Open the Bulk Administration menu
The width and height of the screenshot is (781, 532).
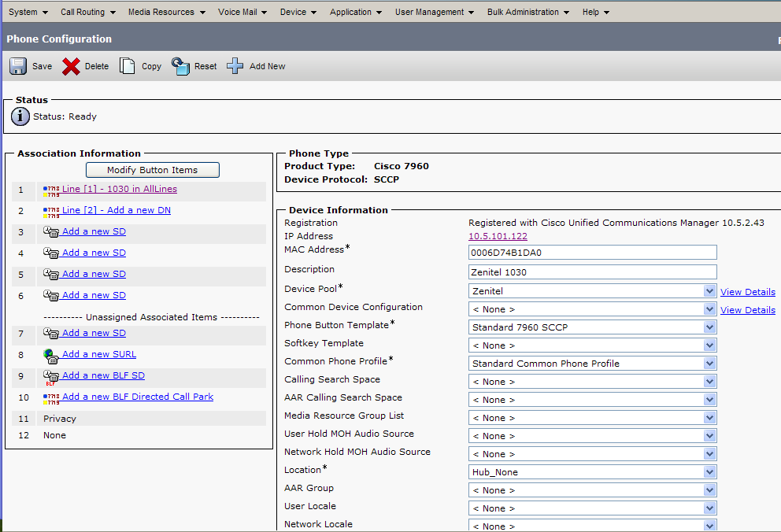tap(527, 12)
